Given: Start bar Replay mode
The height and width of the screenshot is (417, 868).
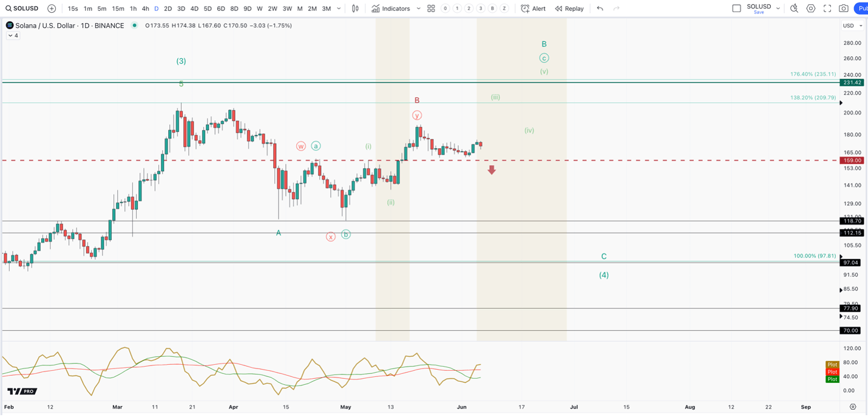Looking at the screenshot, I should [x=569, y=8].
